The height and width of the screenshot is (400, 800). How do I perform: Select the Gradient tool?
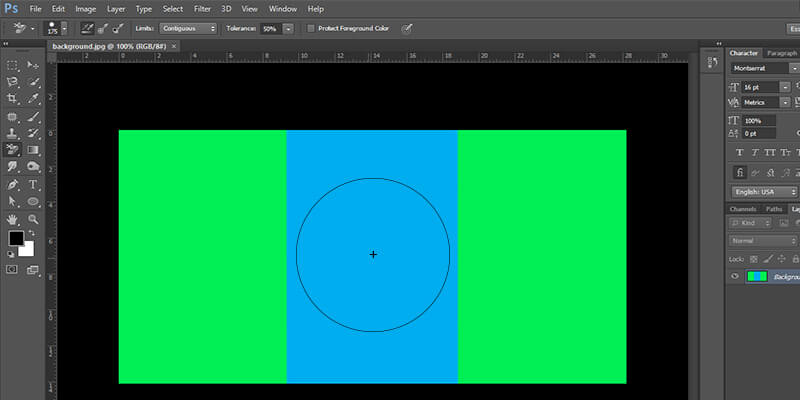[x=33, y=149]
